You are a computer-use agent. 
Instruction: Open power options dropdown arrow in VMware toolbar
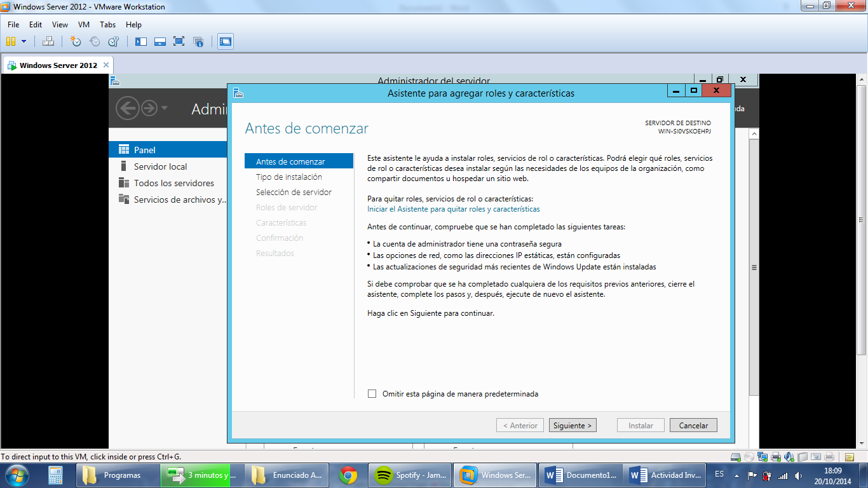[24, 41]
